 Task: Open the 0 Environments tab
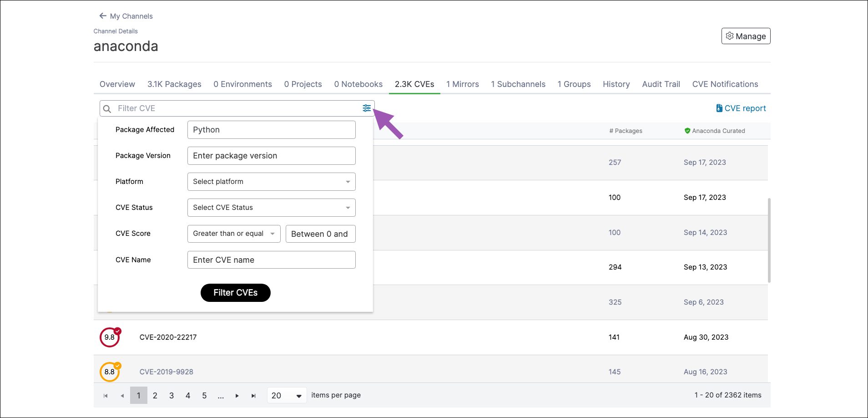(242, 84)
